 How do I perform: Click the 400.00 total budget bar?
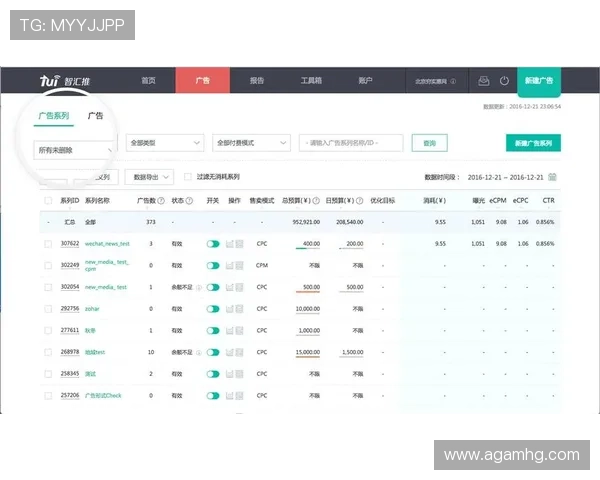[308, 244]
